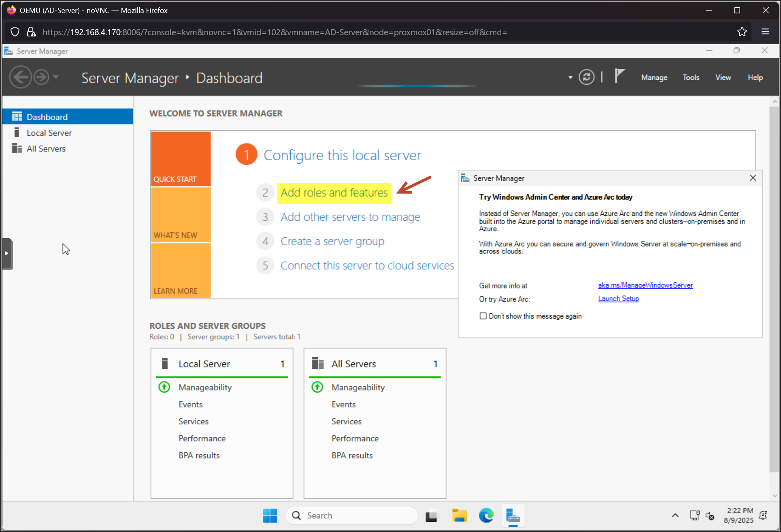Open the Notifications flag icon

(x=619, y=76)
